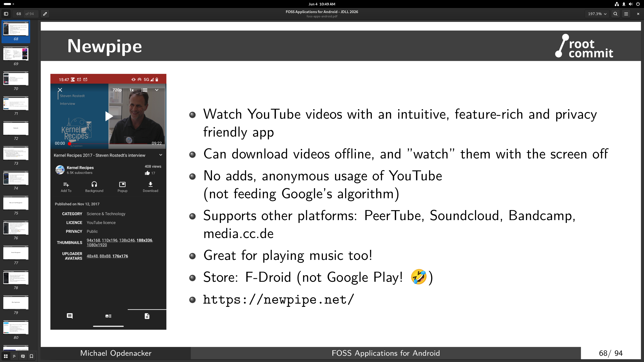Screen dimensions: 644x362
Task: Click the Add To playlist icon
Action: click(66, 185)
